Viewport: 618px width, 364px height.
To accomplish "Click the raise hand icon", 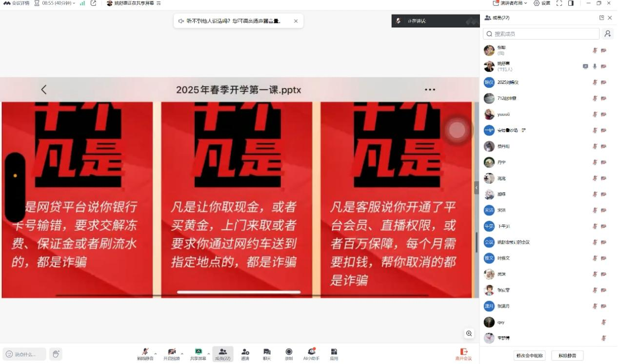I will [56, 354].
